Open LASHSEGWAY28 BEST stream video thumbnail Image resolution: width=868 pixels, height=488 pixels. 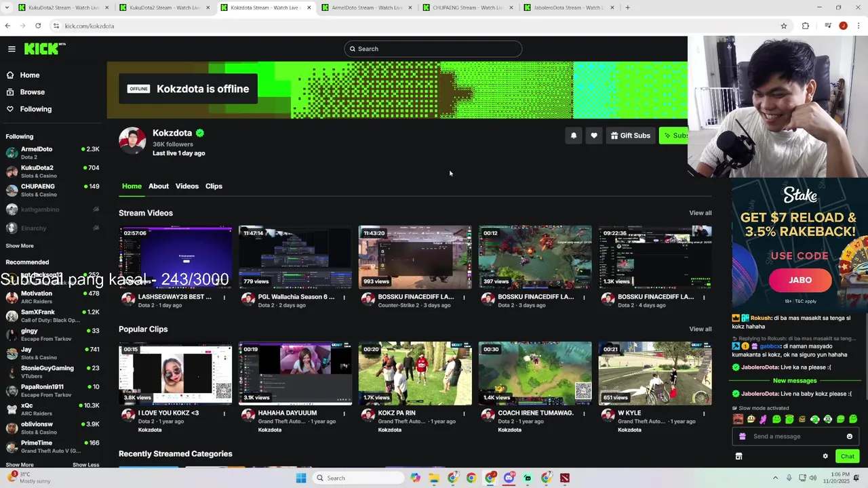pos(176,258)
